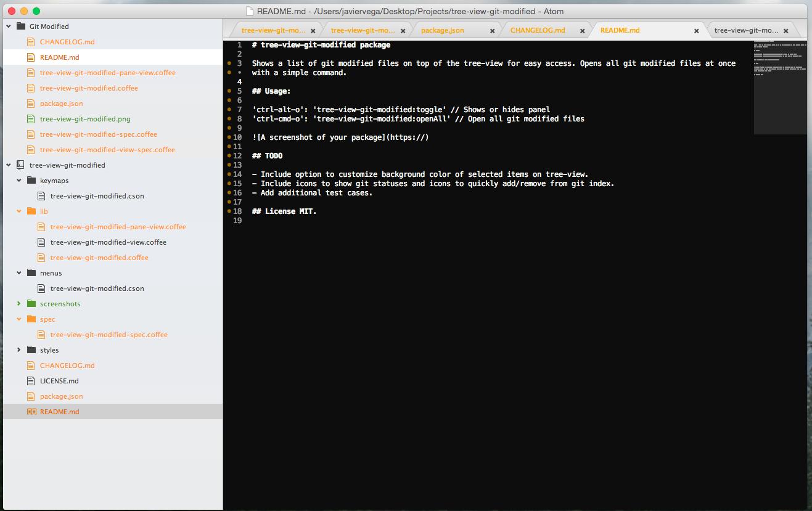Click the document icon in the window title bar
The height and width of the screenshot is (511, 812).
249,11
